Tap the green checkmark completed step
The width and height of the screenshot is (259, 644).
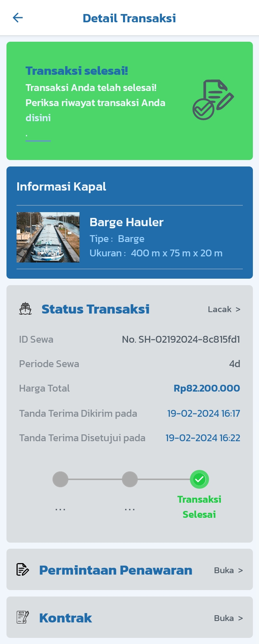pyautogui.click(x=199, y=479)
